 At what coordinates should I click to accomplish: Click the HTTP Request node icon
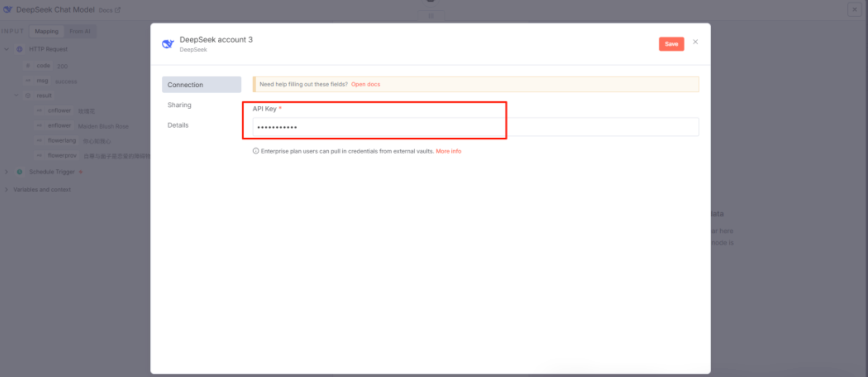[20, 49]
